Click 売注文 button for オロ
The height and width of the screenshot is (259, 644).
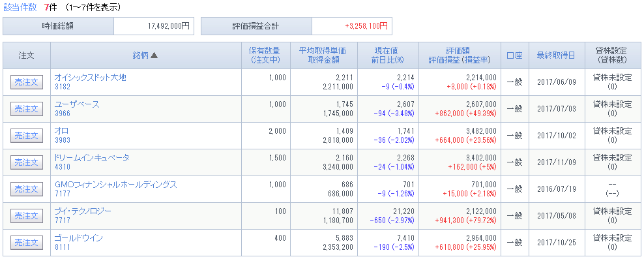(x=26, y=136)
